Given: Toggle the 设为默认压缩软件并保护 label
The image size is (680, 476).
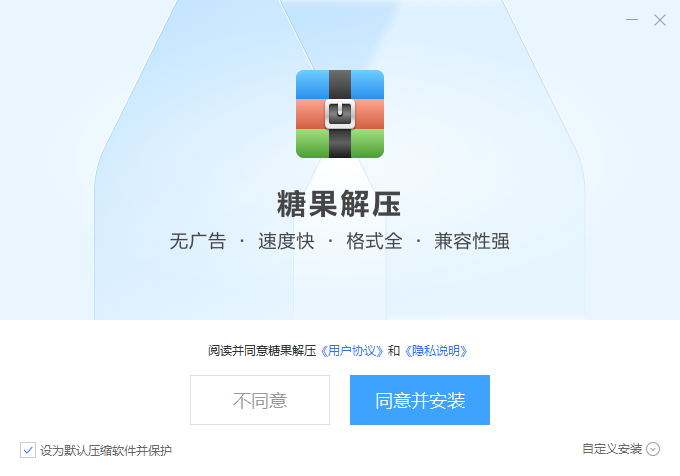Looking at the screenshot, I should (106, 450).
